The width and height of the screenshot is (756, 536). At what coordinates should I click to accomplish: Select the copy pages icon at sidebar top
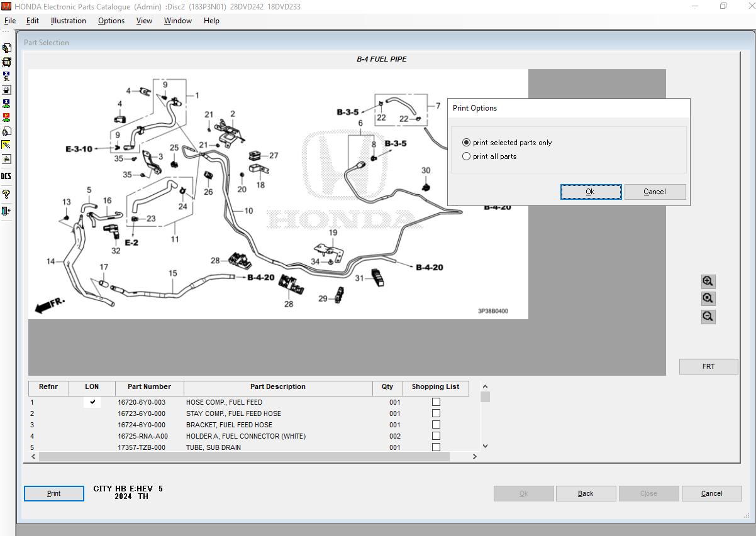point(6,47)
